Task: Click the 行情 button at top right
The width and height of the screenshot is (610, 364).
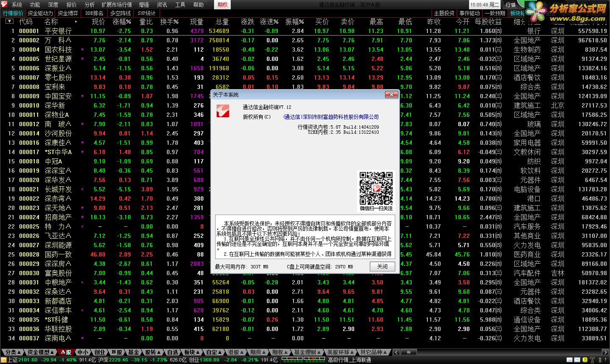Action: (511, 5)
